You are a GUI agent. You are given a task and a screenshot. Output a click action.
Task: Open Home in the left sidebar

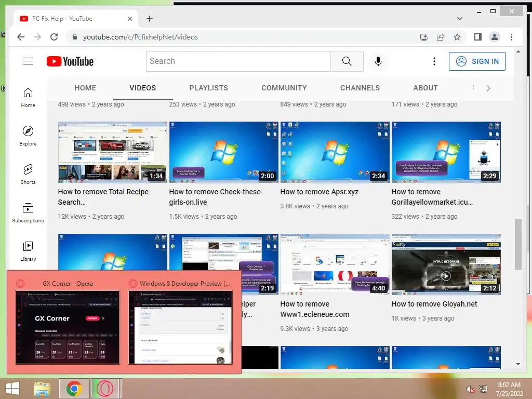click(28, 98)
